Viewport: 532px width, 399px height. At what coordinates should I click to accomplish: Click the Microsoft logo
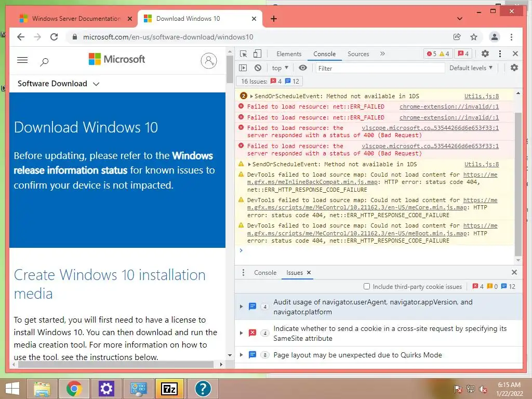coord(117,59)
